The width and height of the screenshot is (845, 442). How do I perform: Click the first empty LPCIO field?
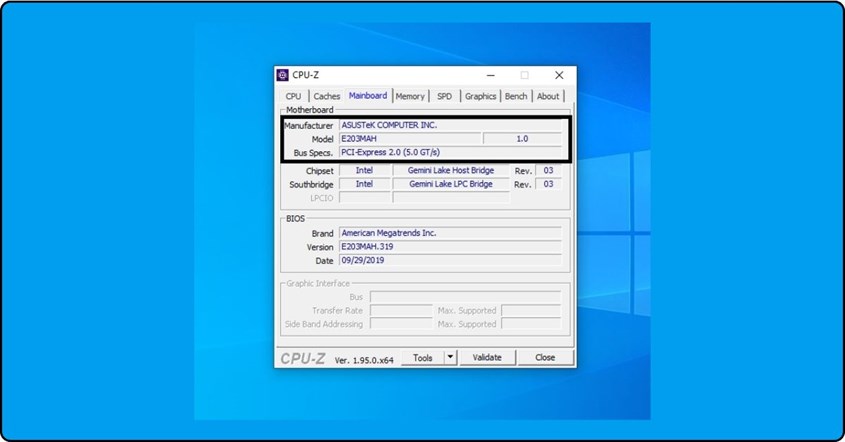tap(364, 198)
